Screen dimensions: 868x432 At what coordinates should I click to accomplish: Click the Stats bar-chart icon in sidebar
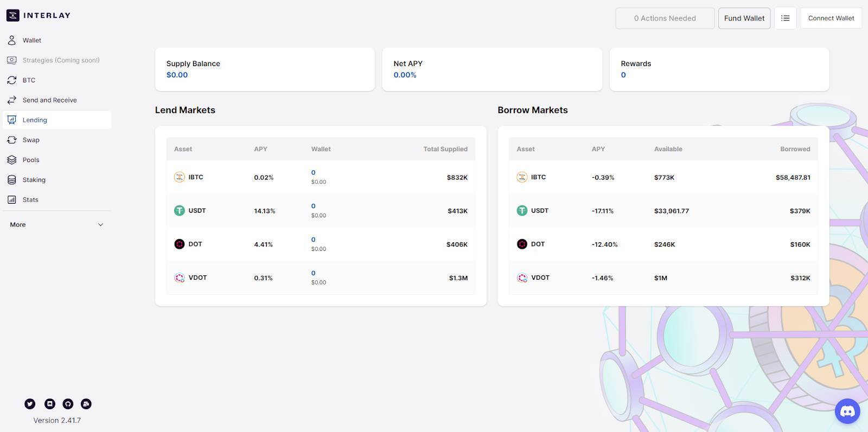click(12, 199)
